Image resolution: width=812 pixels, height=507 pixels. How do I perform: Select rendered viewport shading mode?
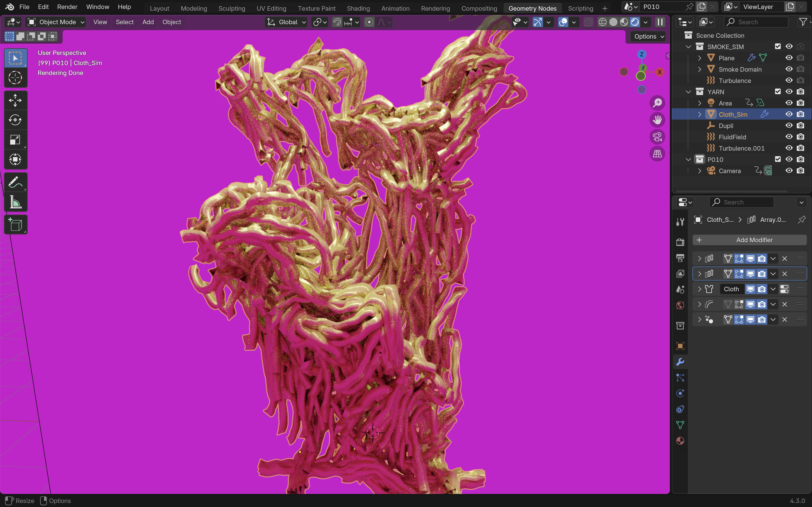click(635, 22)
